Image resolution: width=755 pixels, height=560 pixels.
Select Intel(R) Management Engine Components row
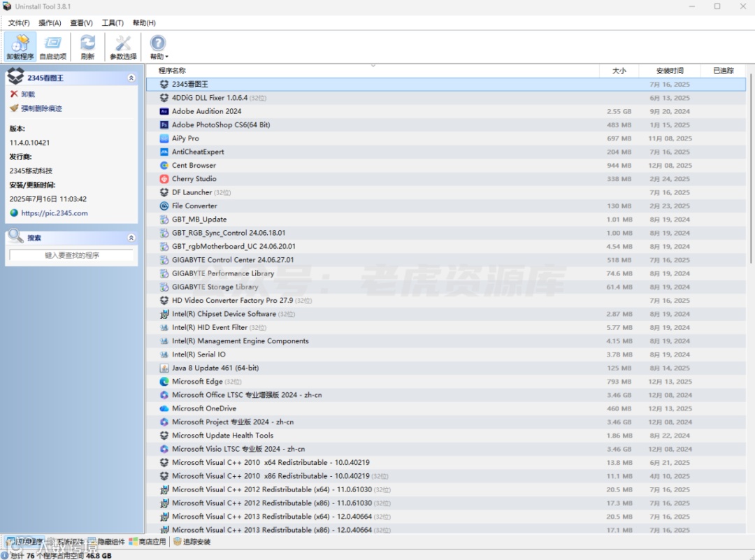pos(446,341)
